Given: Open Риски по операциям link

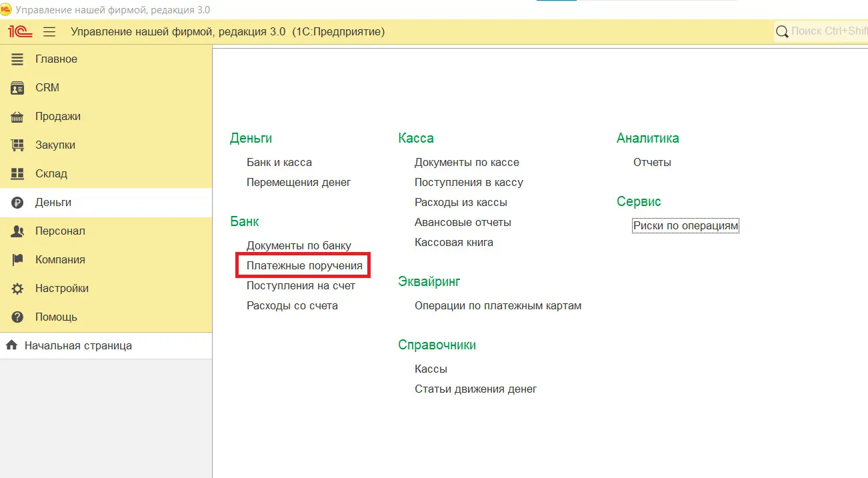Looking at the screenshot, I should (x=685, y=226).
